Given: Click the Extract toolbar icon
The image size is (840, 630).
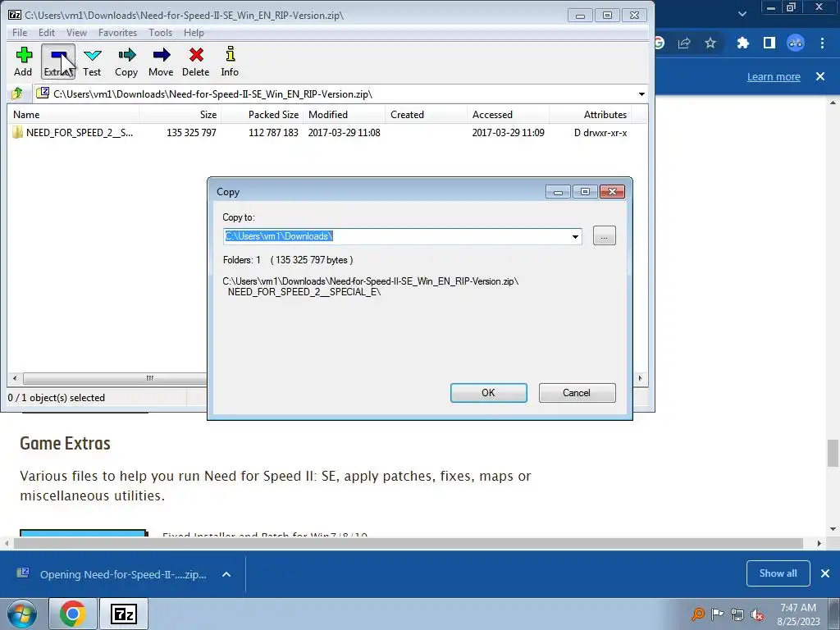Looking at the screenshot, I should tap(58, 62).
